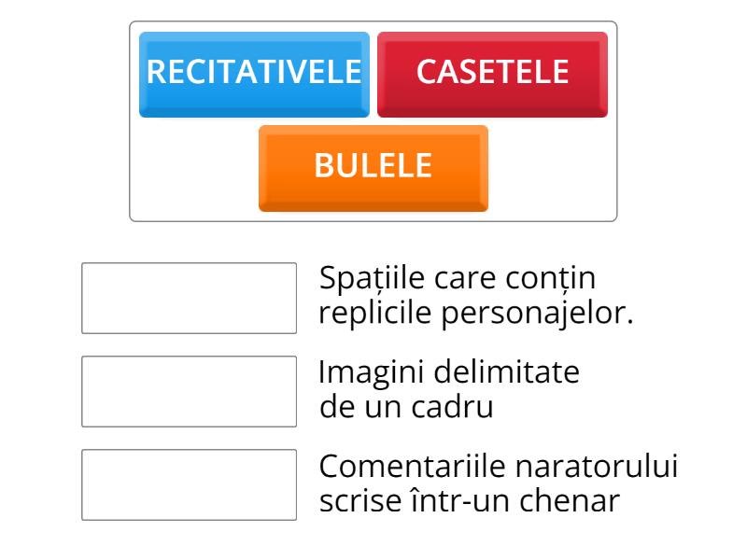Select the blue RECITATIVELE tile
The height and width of the screenshot is (560, 747).
(x=254, y=75)
